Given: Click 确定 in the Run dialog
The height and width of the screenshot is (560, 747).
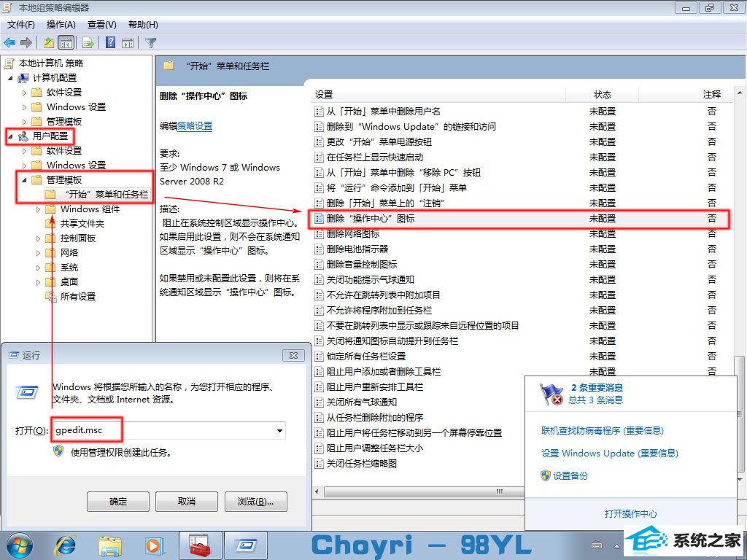Looking at the screenshot, I should point(117,502).
